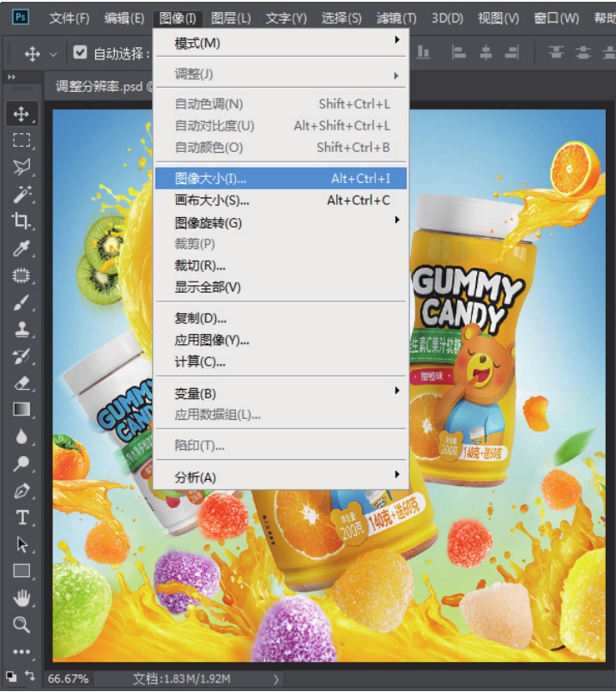Select the Dodge tool

[x=21, y=464]
